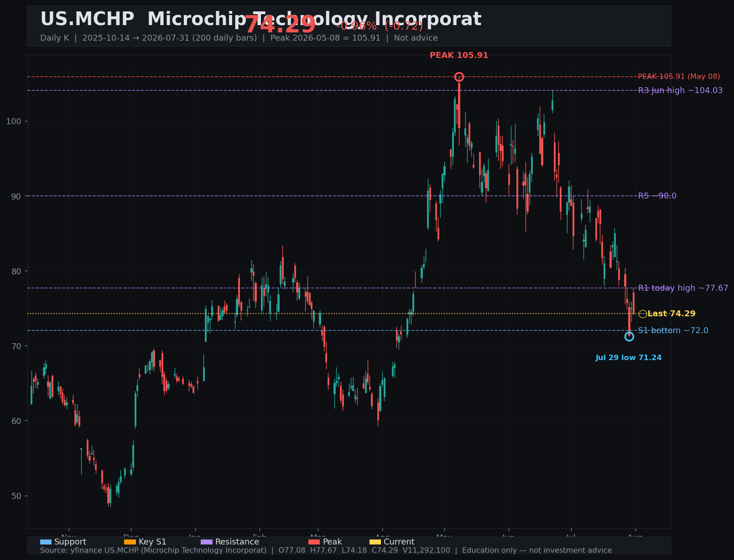Click the "R3 Jun high ~104.03" label
Viewport: 734px width, 560px height.
pos(680,90)
